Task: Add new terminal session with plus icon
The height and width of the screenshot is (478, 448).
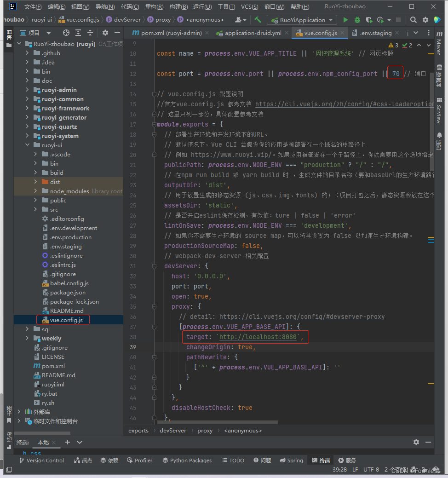Action: (x=68, y=442)
